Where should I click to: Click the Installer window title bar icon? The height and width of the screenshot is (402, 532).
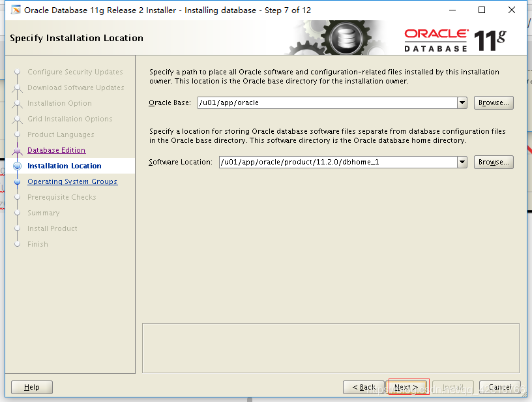click(x=16, y=10)
